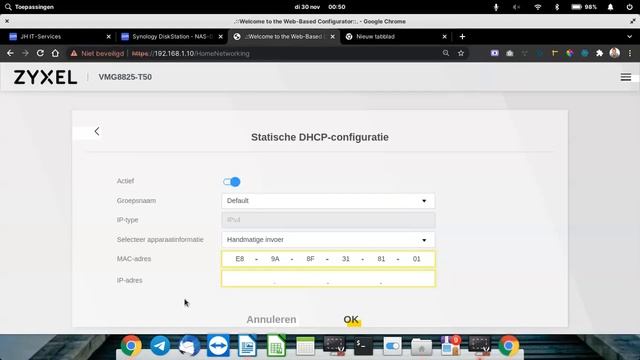The height and width of the screenshot is (360, 640).
Task: Click the MAC-adres octet 8F
Action: 310,259
